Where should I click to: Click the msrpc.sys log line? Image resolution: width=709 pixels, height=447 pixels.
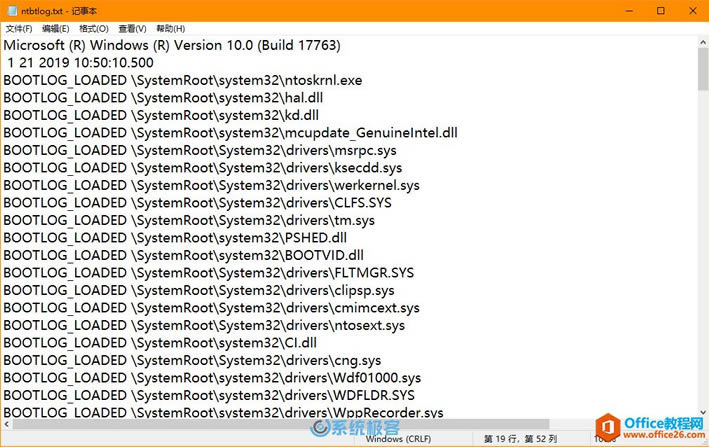tap(200, 151)
